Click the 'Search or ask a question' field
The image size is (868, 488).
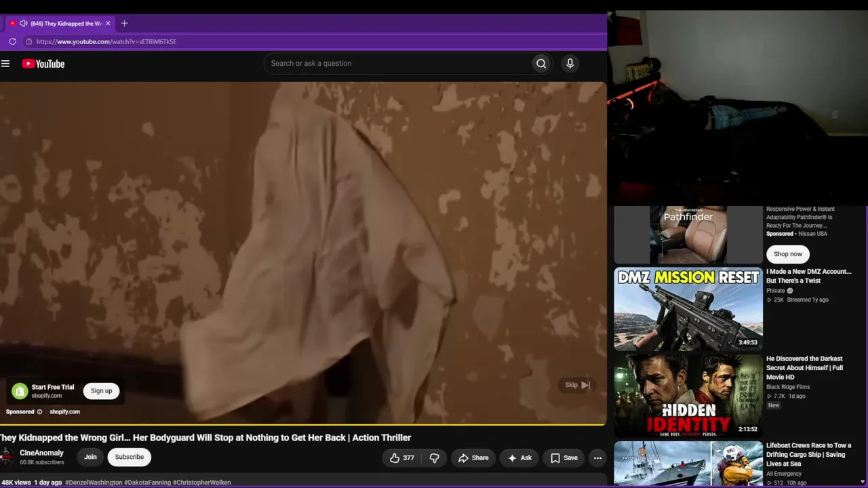coord(397,64)
